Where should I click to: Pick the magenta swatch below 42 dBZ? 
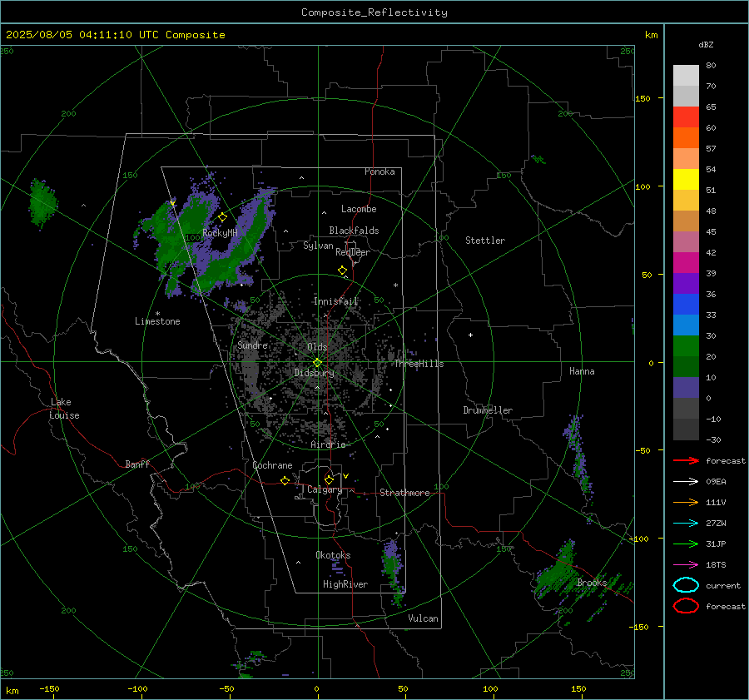coord(686,262)
